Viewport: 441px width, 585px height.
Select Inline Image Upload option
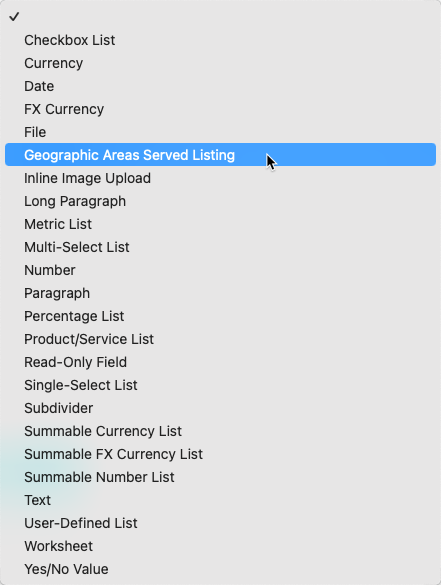220,178
